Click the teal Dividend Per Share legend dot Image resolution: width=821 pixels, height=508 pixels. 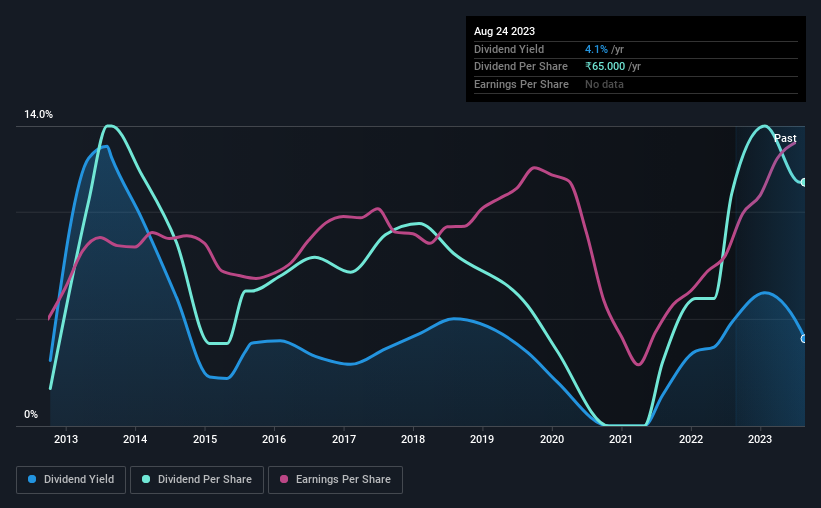pos(146,479)
